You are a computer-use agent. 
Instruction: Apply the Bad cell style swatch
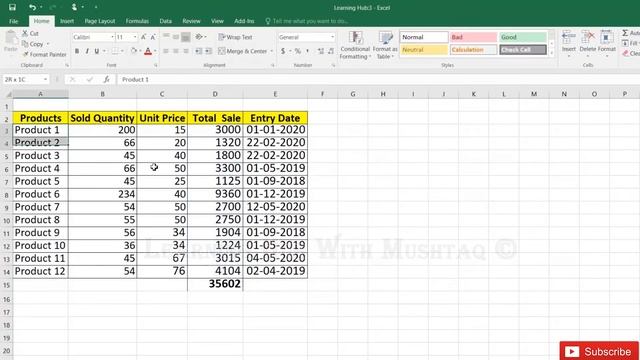click(473, 37)
